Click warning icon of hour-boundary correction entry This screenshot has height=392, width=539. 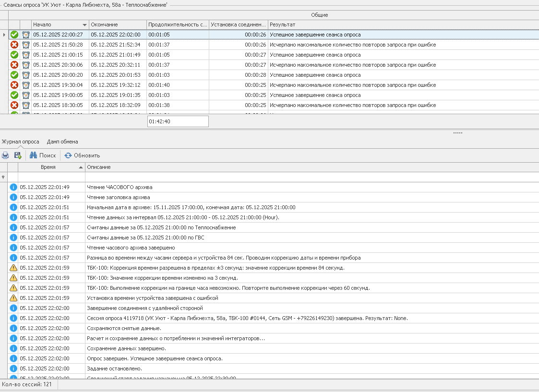(13, 288)
